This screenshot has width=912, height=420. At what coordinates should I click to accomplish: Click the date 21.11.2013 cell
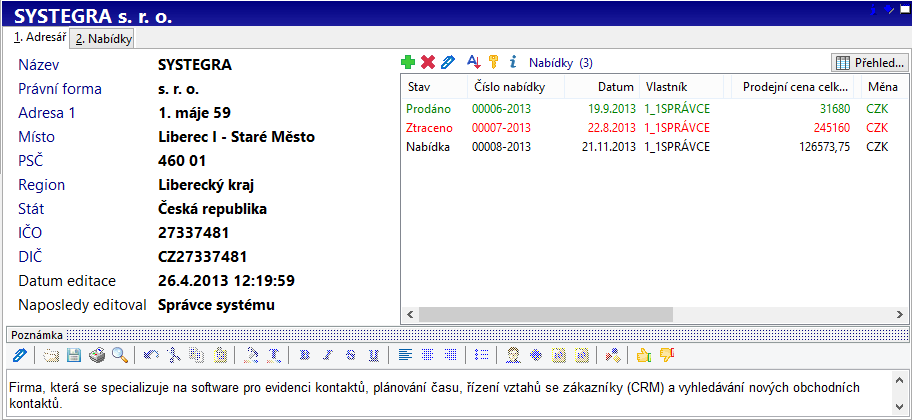(x=609, y=147)
